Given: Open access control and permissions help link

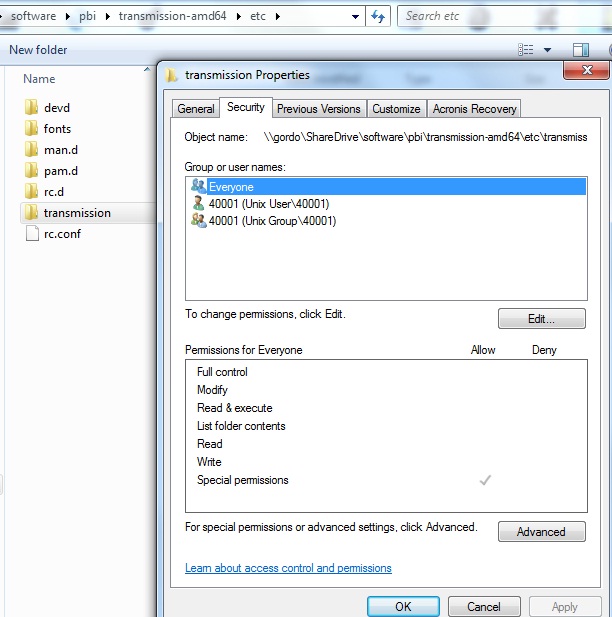Looking at the screenshot, I should [x=288, y=568].
